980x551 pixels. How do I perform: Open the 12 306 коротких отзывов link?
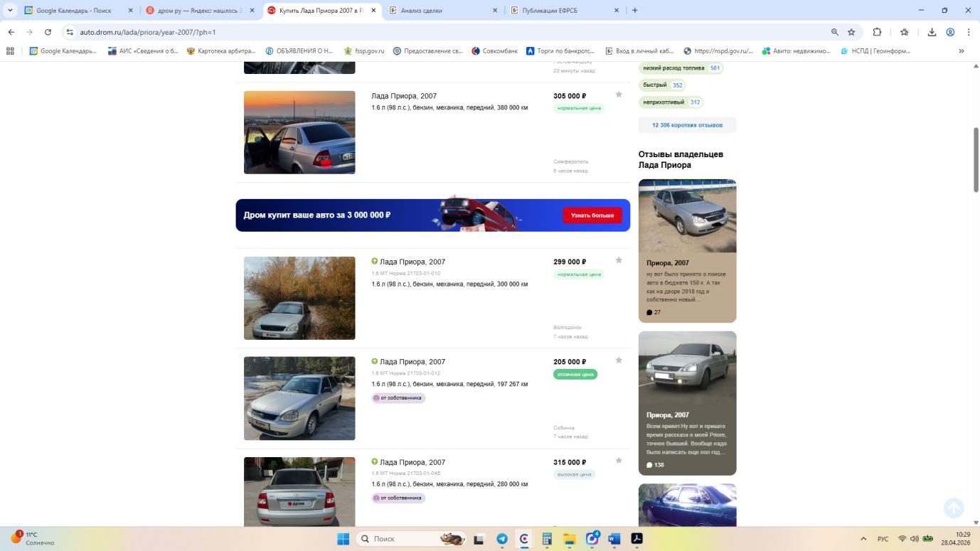(687, 125)
